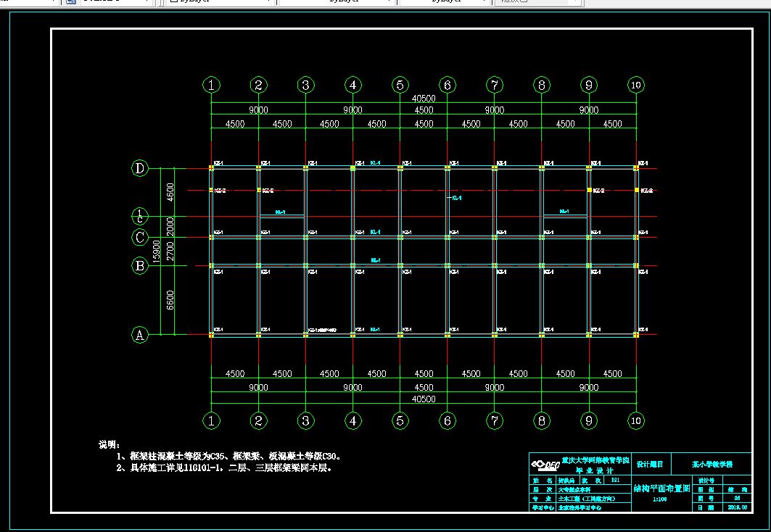Select the 设计题目 cell in title block
This screenshot has width=771, height=532.
[650, 464]
